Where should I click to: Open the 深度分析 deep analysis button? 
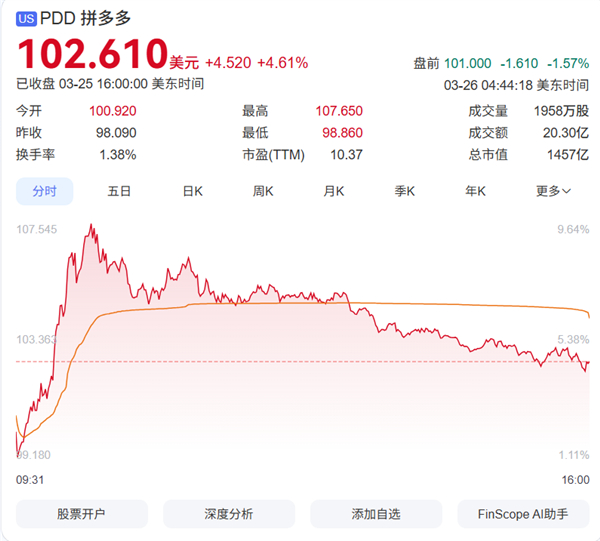229,514
